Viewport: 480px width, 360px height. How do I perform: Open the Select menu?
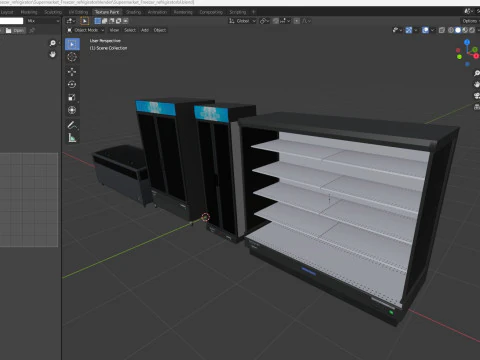pos(130,30)
